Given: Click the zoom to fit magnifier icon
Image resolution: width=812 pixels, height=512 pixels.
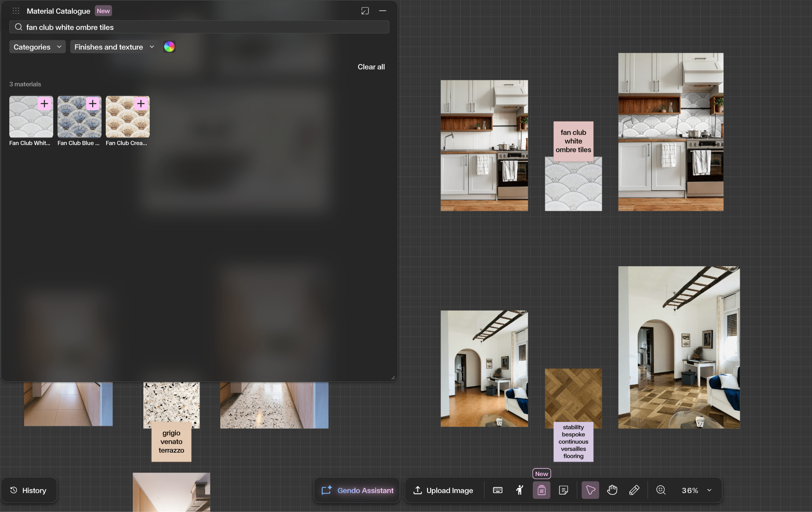Looking at the screenshot, I should click(661, 490).
